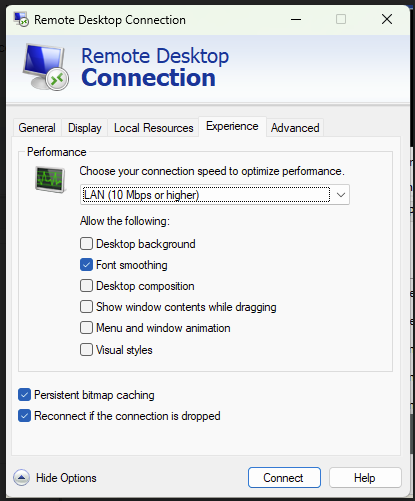The width and height of the screenshot is (415, 501).
Task: Click the performance monitor graph icon
Action: click(x=50, y=180)
